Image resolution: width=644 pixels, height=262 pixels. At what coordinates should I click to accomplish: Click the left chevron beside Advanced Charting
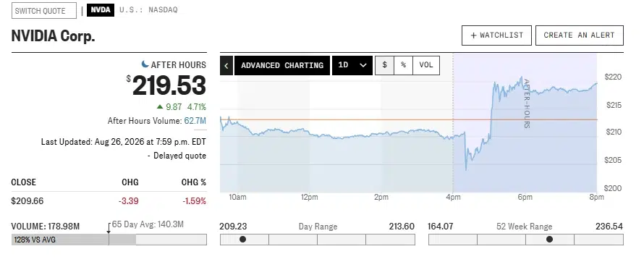click(x=226, y=66)
